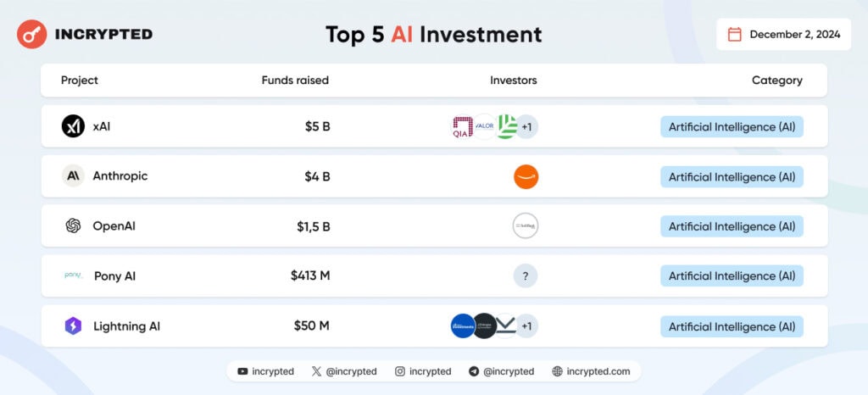Viewport: 868px width, 395px height.
Task: Click the December 2, 2024 date box
Action: pos(783,34)
